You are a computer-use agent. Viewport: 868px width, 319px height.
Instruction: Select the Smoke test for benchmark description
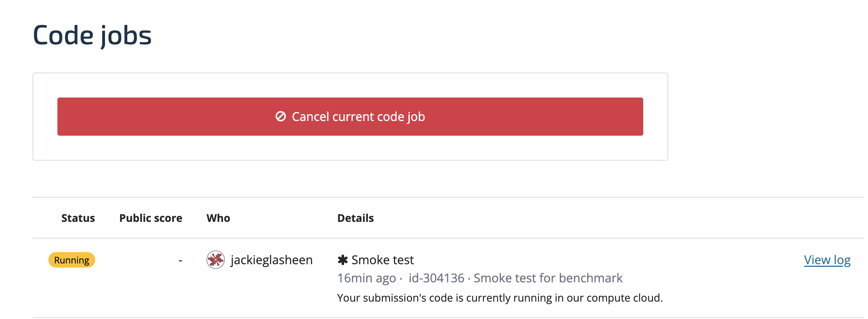point(548,278)
